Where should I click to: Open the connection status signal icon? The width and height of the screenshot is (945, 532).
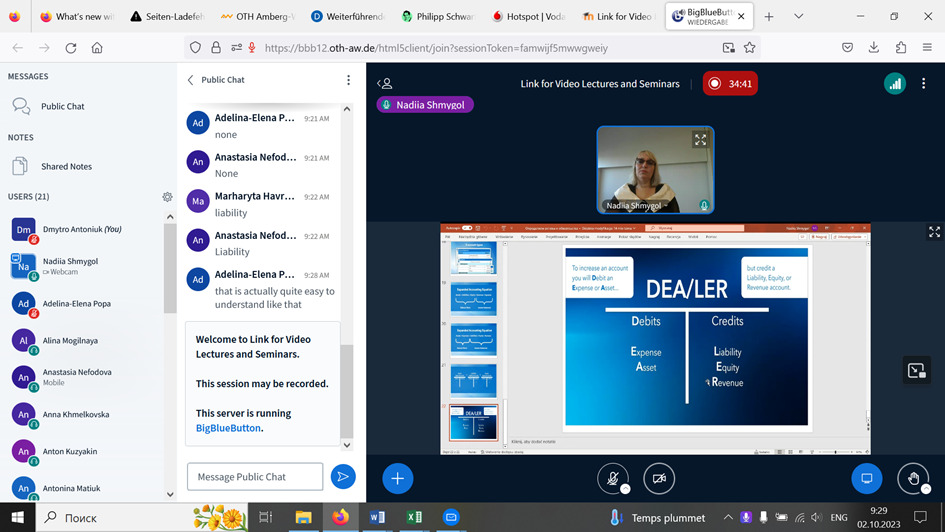click(894, 84)
